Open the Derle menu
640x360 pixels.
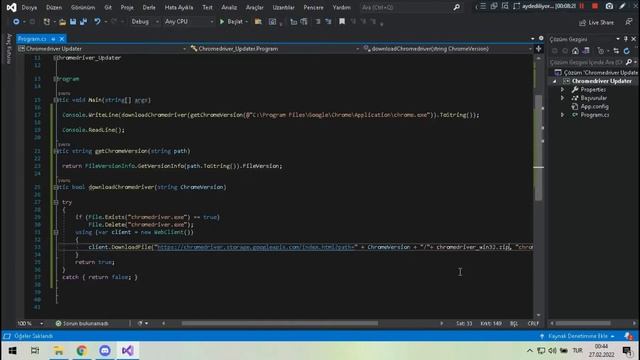pos(149,7)
